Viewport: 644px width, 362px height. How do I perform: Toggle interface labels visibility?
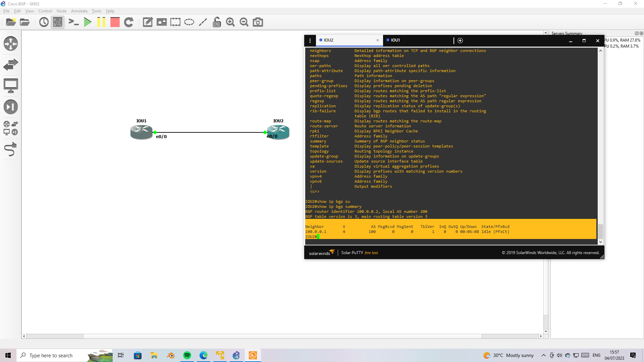click(57, 22)
